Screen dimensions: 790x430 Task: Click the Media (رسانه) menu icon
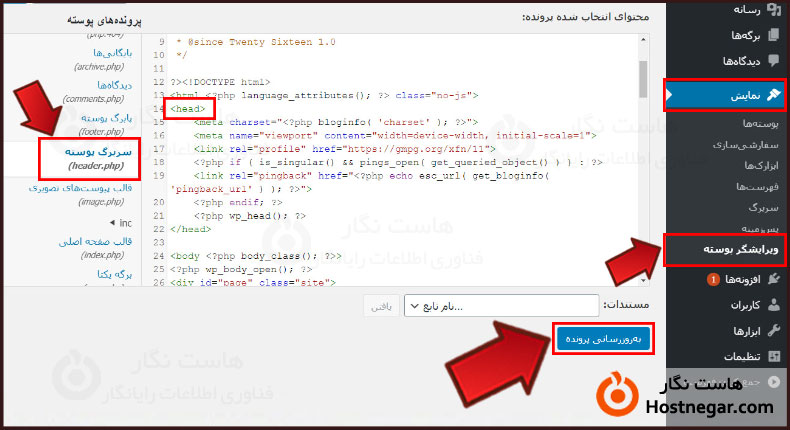tap(773, 10)
